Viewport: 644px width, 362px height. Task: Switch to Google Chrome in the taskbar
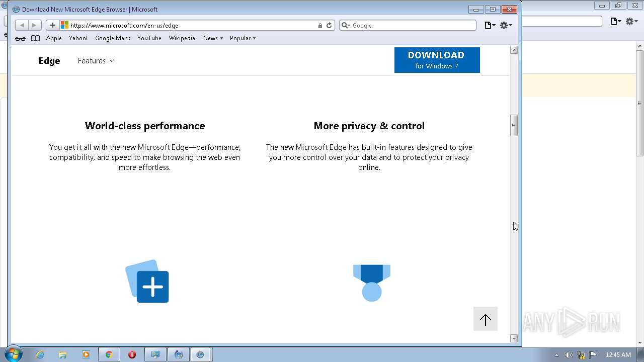point(109,354)
